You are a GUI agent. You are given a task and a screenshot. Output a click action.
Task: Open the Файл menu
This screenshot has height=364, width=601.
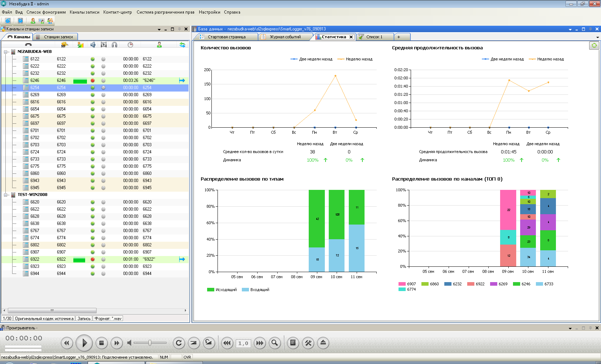7,12
